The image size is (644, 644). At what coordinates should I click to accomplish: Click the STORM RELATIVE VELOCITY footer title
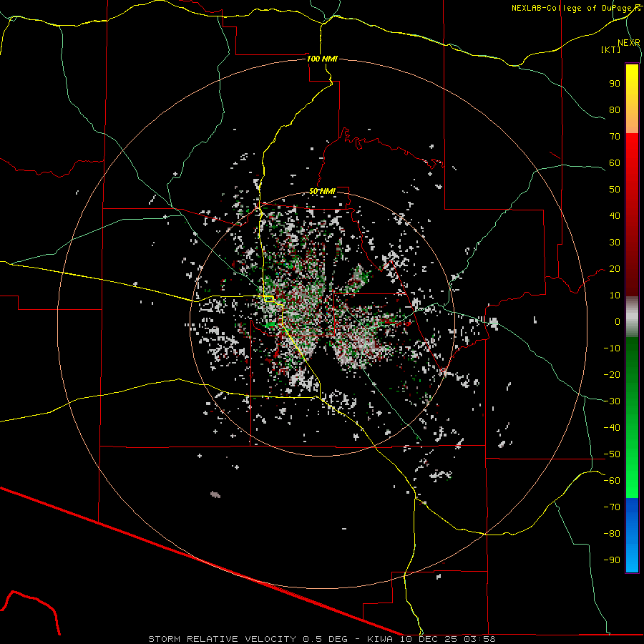click(222, 639)
